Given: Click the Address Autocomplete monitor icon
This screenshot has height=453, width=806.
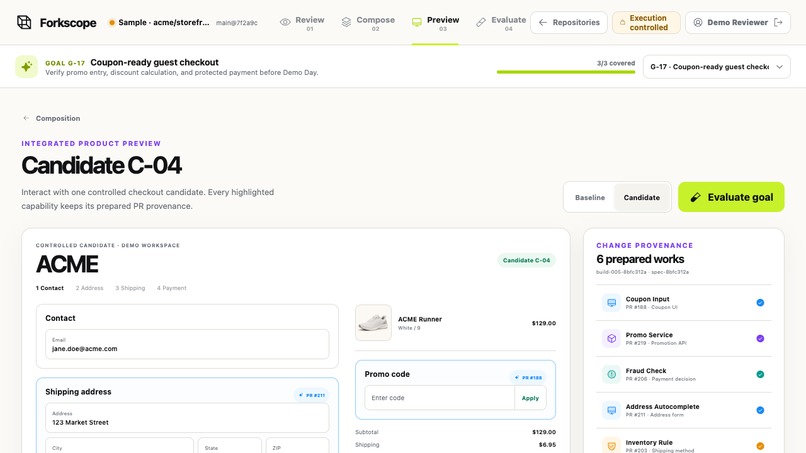Looking at the screenshot, I should coord(611,410).
